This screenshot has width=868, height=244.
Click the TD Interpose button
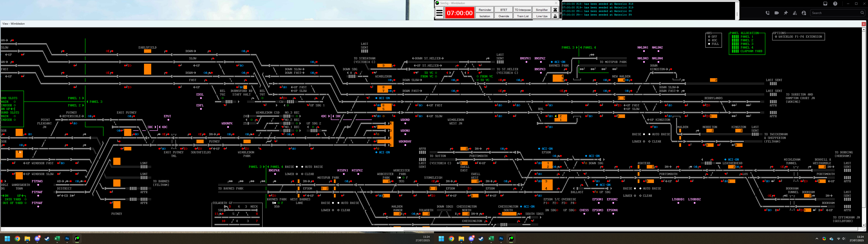[523, 10]
